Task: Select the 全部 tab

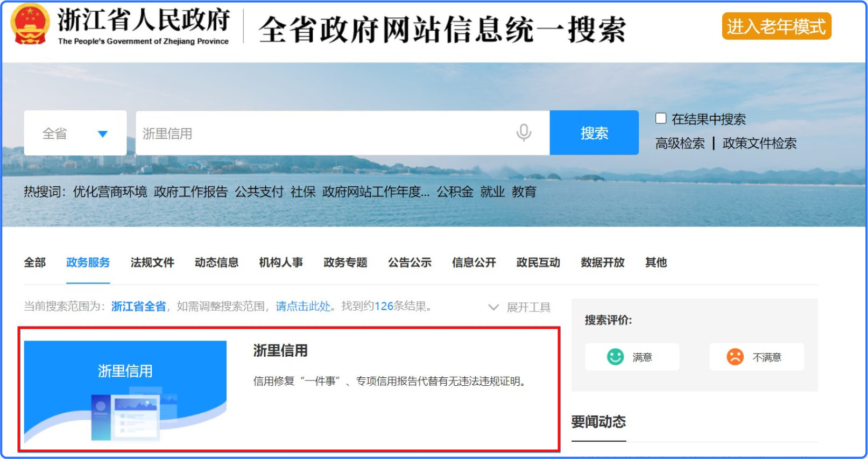Action: [35, 263]
